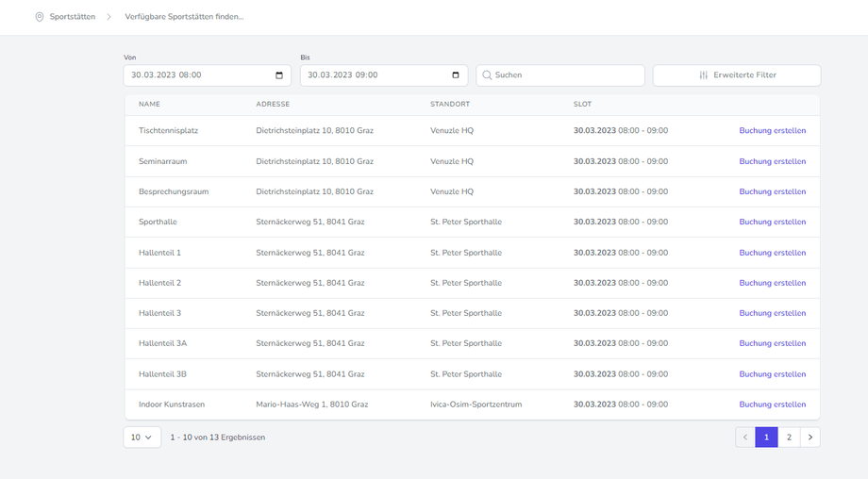Image resolution: width=868 pixels, height=479 pixels.
Task: Create booking for Besprechungsraum
Action: [772, 192]
